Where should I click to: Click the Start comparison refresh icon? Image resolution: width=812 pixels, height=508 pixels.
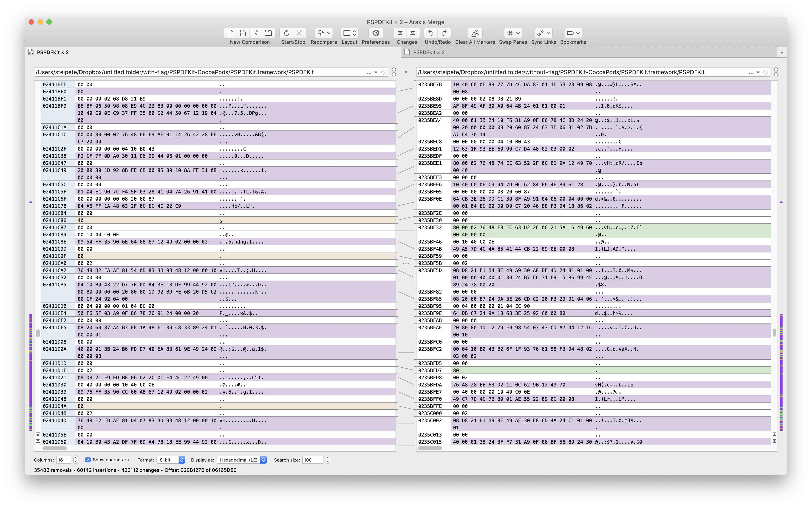coord(286,33)
